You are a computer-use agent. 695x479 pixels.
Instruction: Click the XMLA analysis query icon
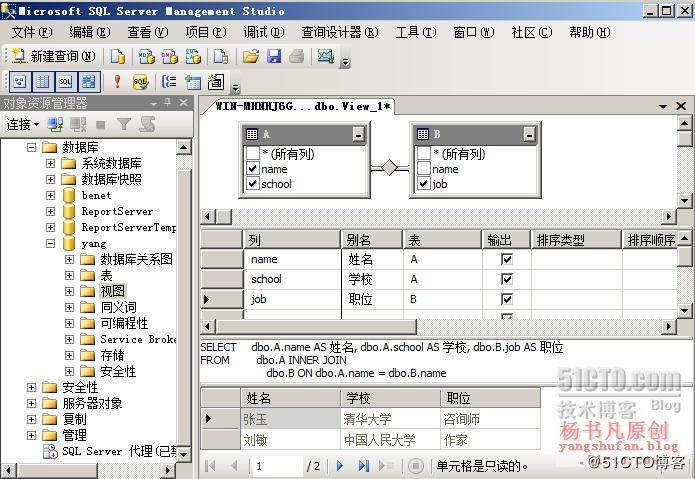193,56
